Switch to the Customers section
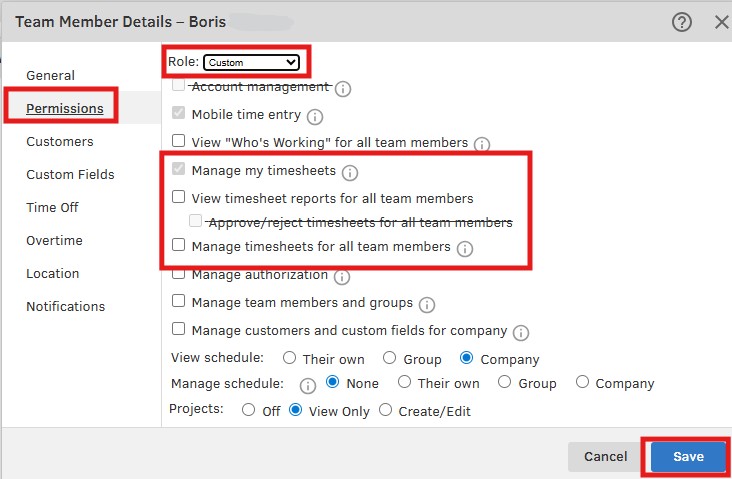The width and height of the screenshot is (732, 479). point(60,142)
